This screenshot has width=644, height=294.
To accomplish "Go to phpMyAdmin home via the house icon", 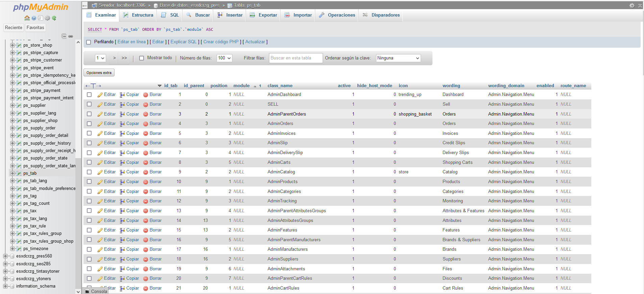I will [x=27, y=18].
